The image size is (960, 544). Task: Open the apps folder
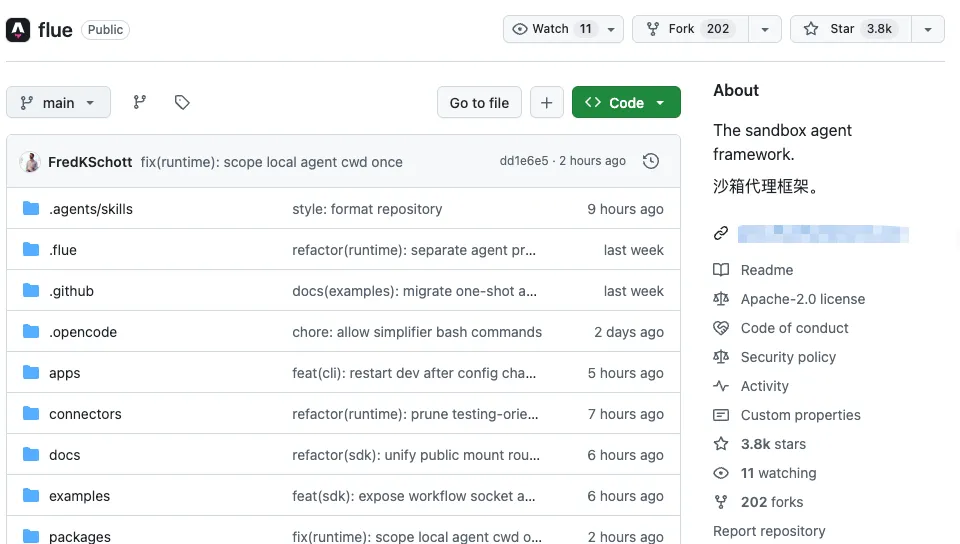click(x=64, y=373)
